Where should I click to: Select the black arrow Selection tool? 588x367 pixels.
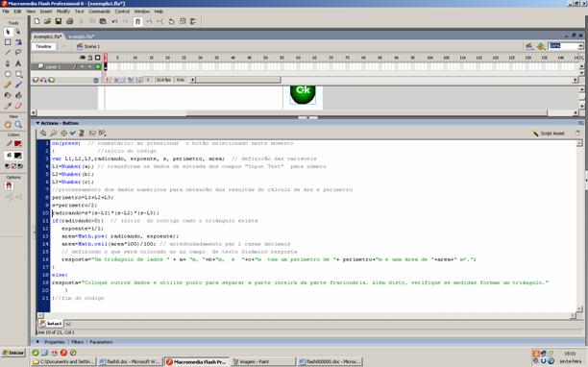pos(8,33)
